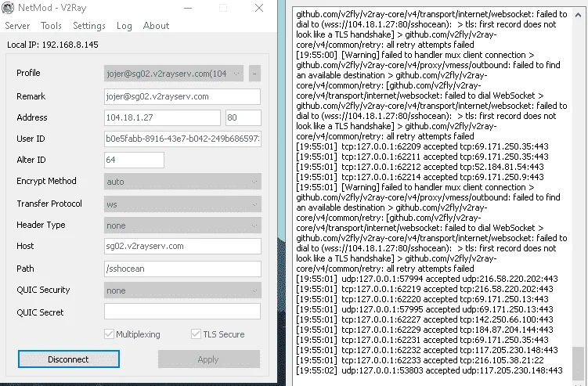Click the Address field showing 104.18.1.27
Image resolution: width=588 pixels, height=386 pixels.
coord(162,117)
